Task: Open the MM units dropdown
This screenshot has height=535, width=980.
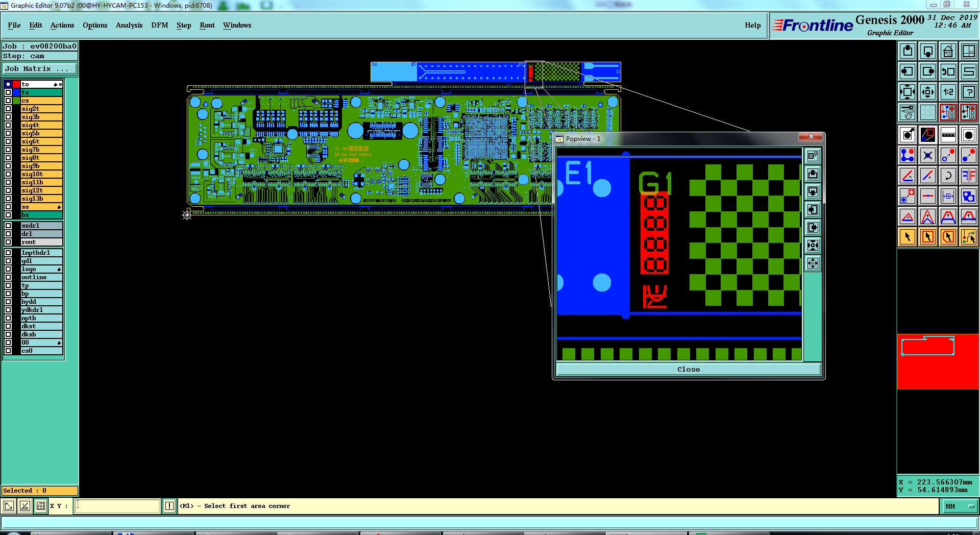Action: (x=960, y=506)
